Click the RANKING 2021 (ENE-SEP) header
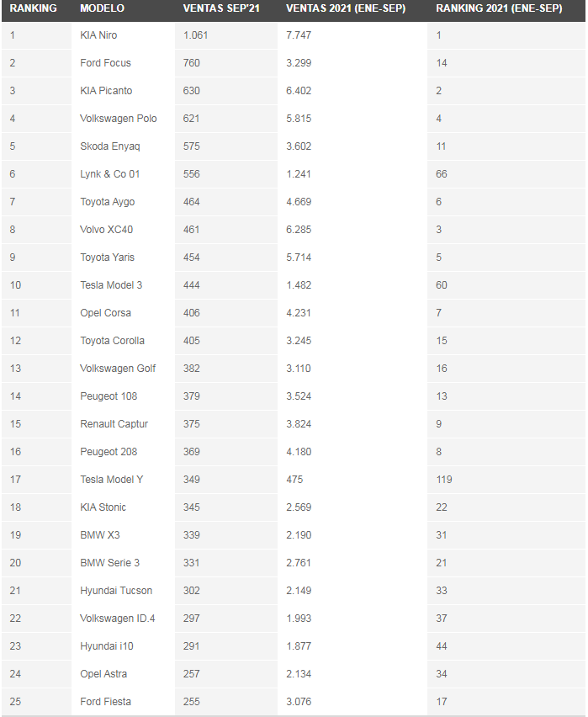588x717 pixels. (x=499, y=8)
